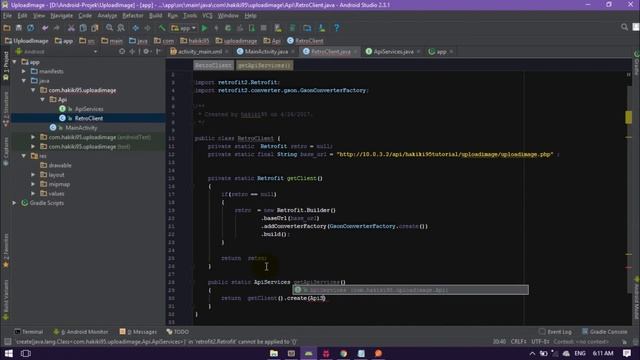640x360 pixels.
Task: Expand the manifests folder
Action: 24,71
